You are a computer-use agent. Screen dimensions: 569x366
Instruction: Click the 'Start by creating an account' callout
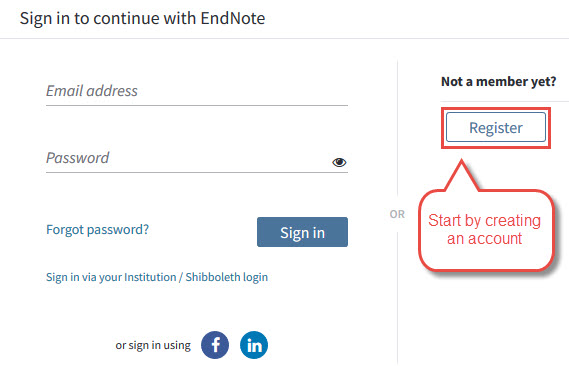(484, 230)
